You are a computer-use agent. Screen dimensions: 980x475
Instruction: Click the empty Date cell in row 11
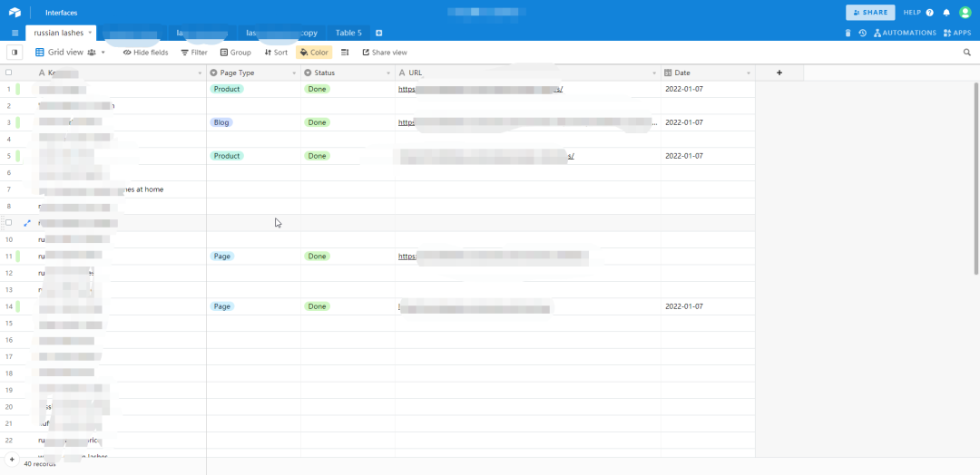click(708, 256)
